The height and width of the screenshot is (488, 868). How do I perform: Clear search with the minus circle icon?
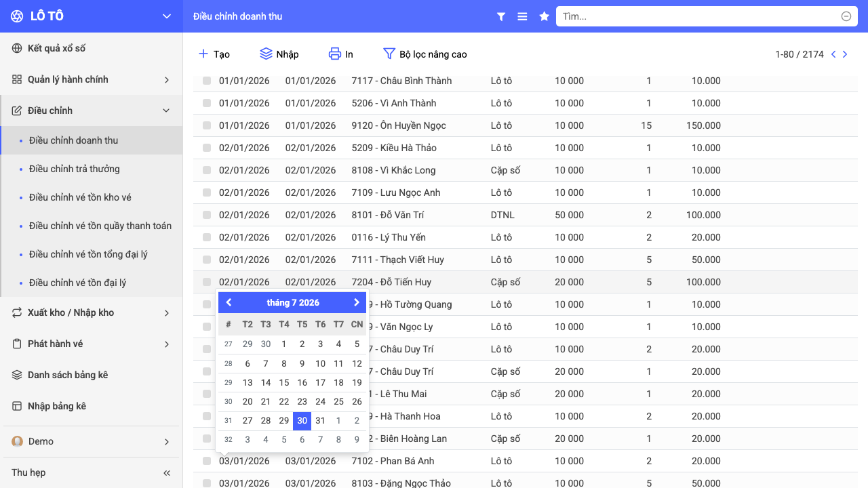pos(846,16)
